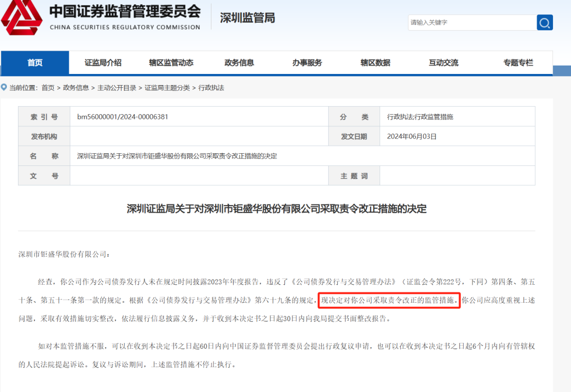
Task: Click the 首页 breadcrumb link
Action: click(x=48, y=88)
